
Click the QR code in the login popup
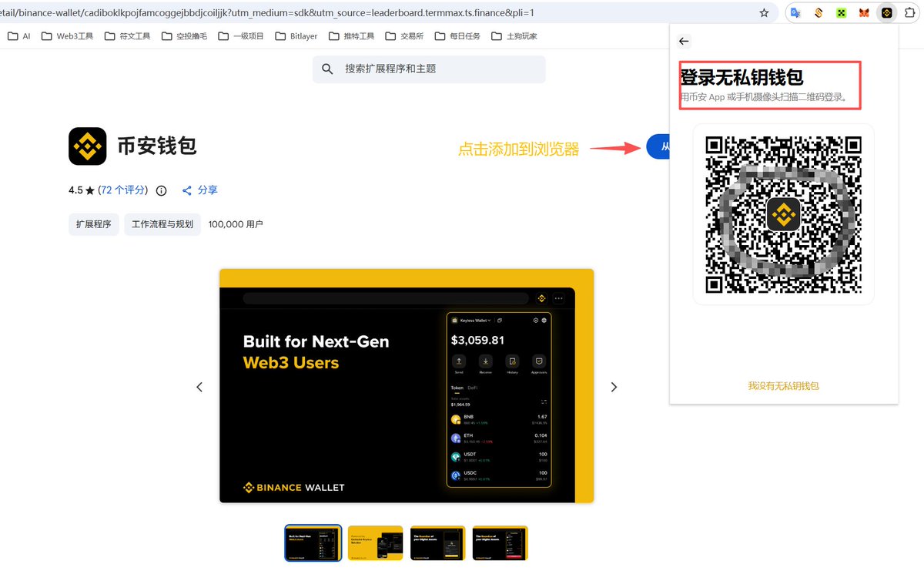pyautogui.click(x=783, y=214)
